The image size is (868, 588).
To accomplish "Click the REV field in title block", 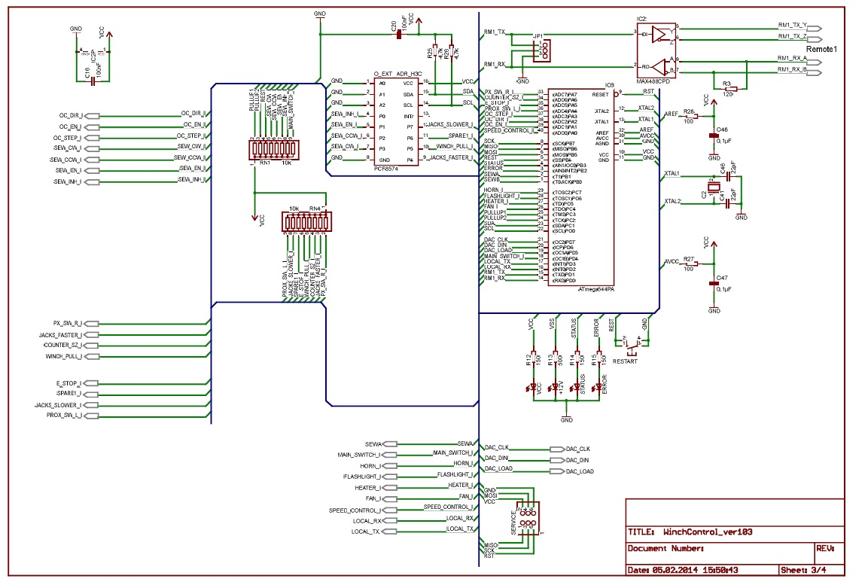I will tap(829, 553).
